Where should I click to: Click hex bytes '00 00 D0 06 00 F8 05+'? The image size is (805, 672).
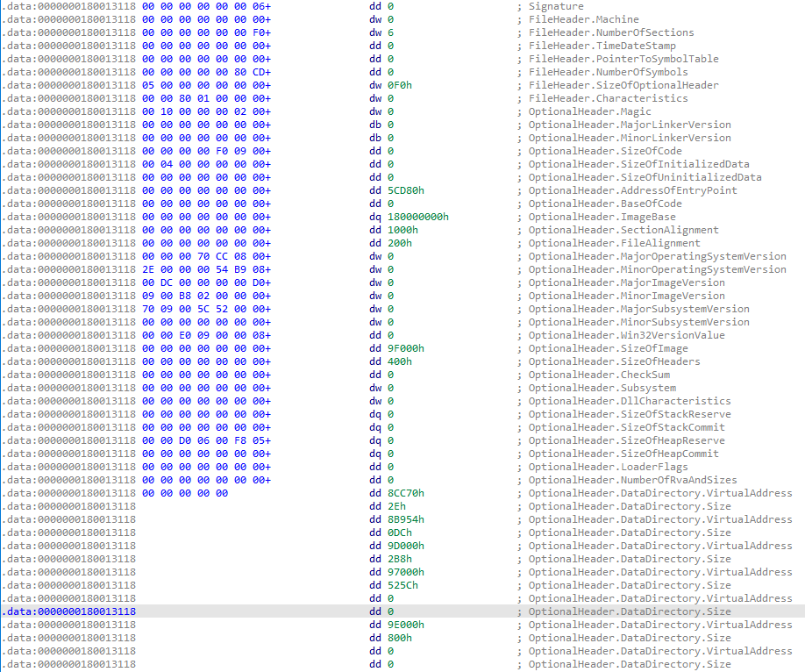click(206, 440)
